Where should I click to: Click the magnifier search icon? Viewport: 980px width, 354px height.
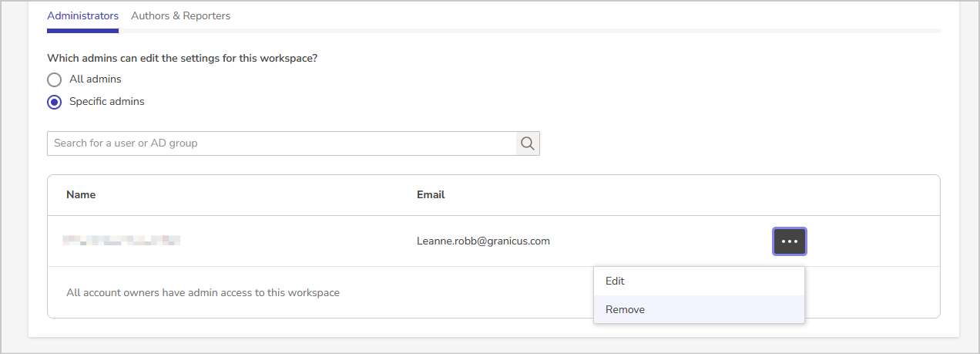(528, 143)
